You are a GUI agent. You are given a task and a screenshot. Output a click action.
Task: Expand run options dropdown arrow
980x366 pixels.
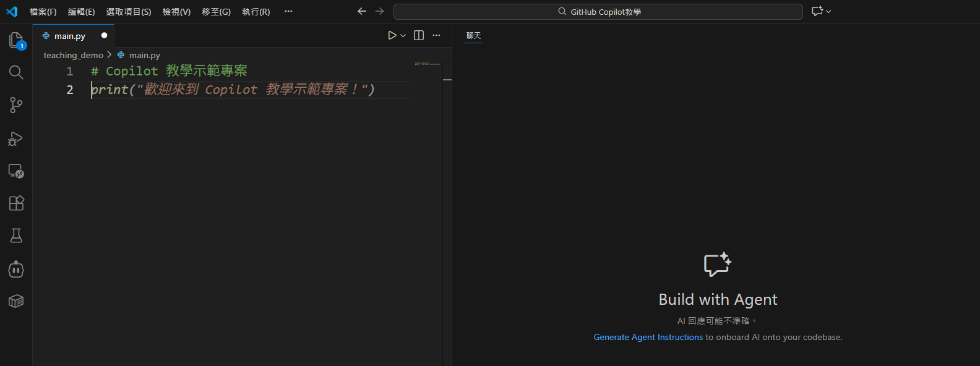[403, 36]
